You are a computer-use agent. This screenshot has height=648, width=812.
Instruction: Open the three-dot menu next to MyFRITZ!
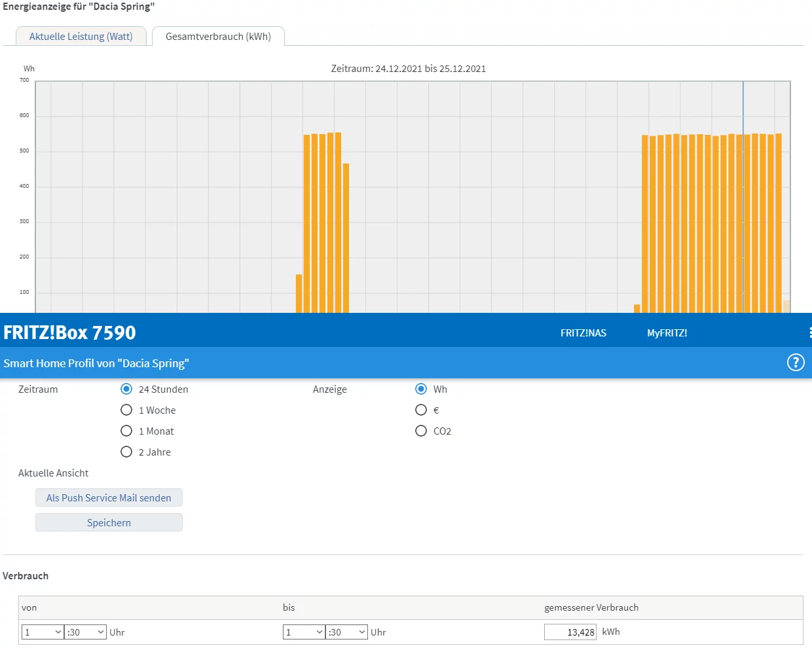[810, 333]
